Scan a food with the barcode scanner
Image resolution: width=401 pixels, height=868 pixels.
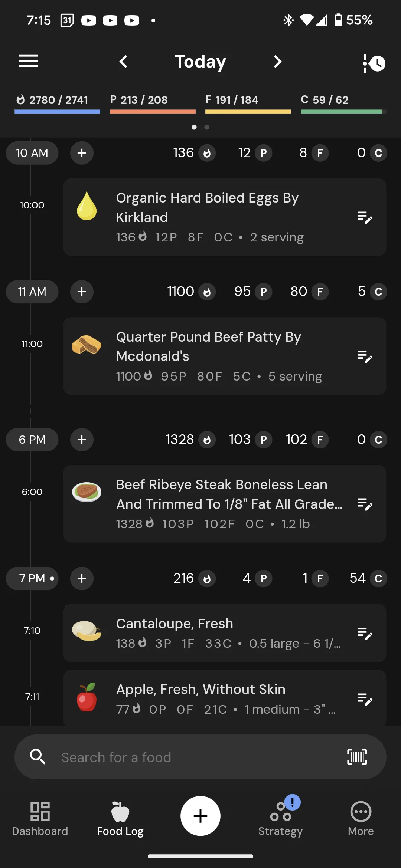coord(357,757)
